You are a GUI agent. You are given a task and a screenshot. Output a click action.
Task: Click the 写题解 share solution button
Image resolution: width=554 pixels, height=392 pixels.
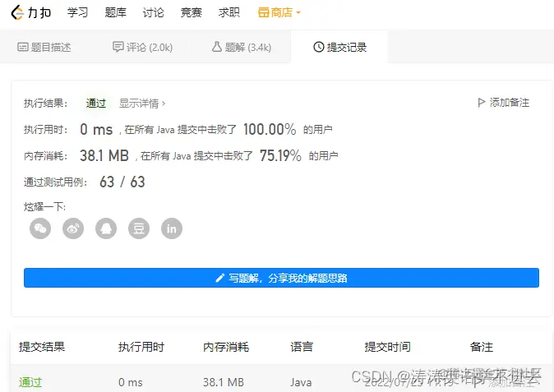click(x=281, y=278)
